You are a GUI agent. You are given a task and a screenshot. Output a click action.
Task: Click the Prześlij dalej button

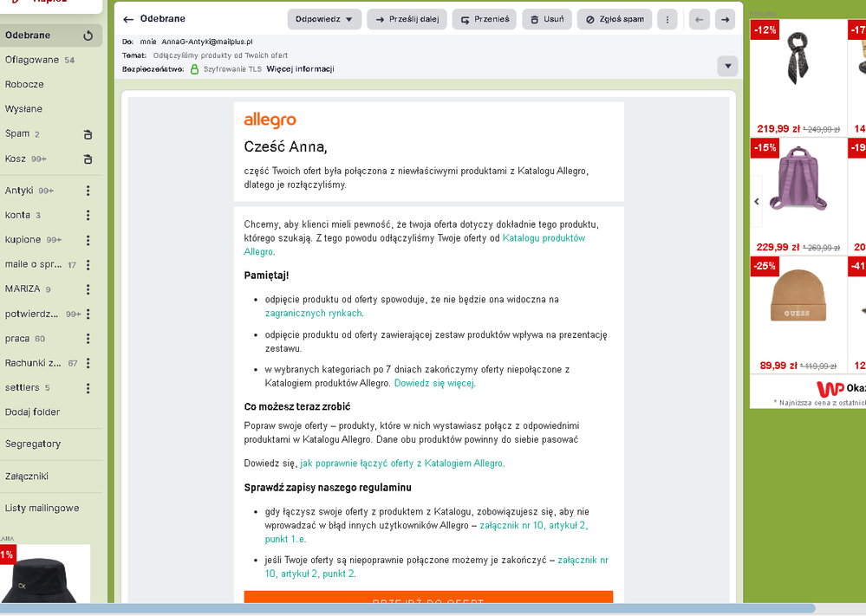(x=407, y=19)
